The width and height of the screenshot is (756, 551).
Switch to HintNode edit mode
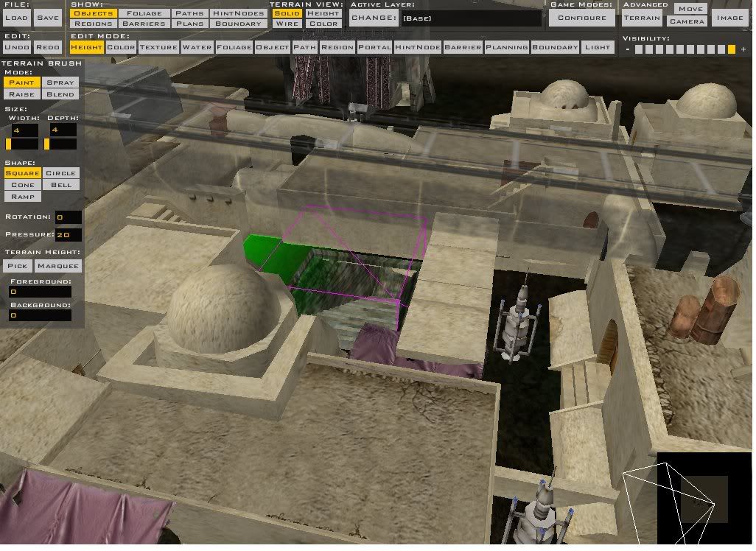coord(418,47)
